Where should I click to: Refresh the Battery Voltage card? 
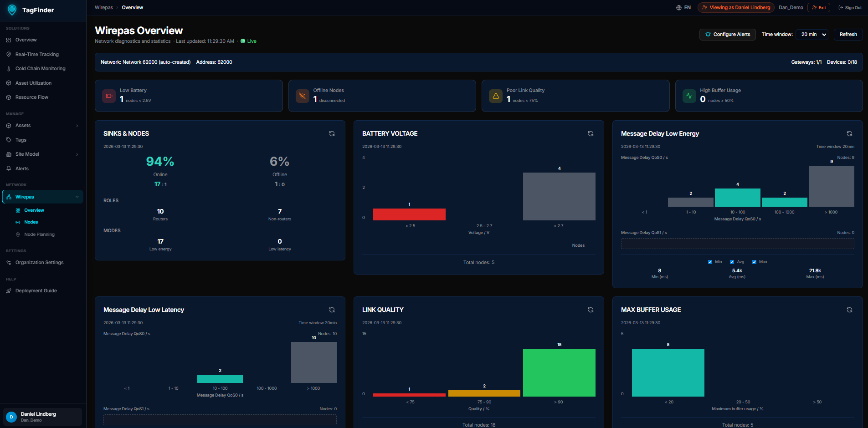click(591, 134)
